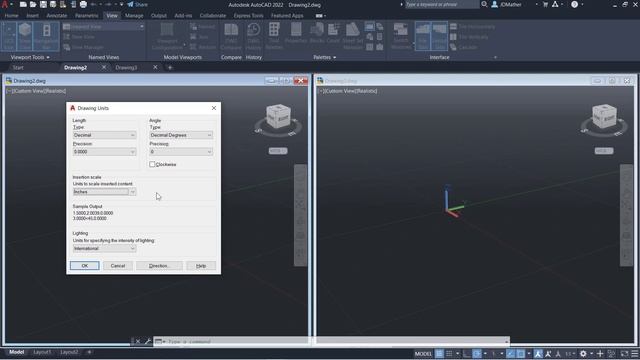This screenshot has height=360, width=640.
Task: Toggle the File Tabs ribbon button
Action: point(423,36)
